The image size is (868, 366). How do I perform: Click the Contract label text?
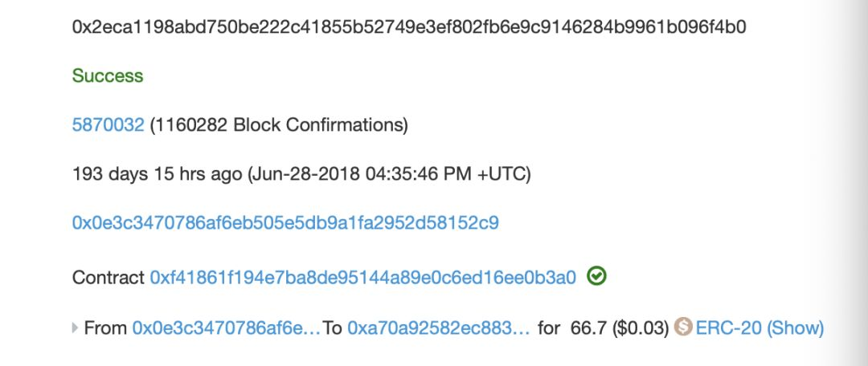pyautogui.click(x=108, y=277)
